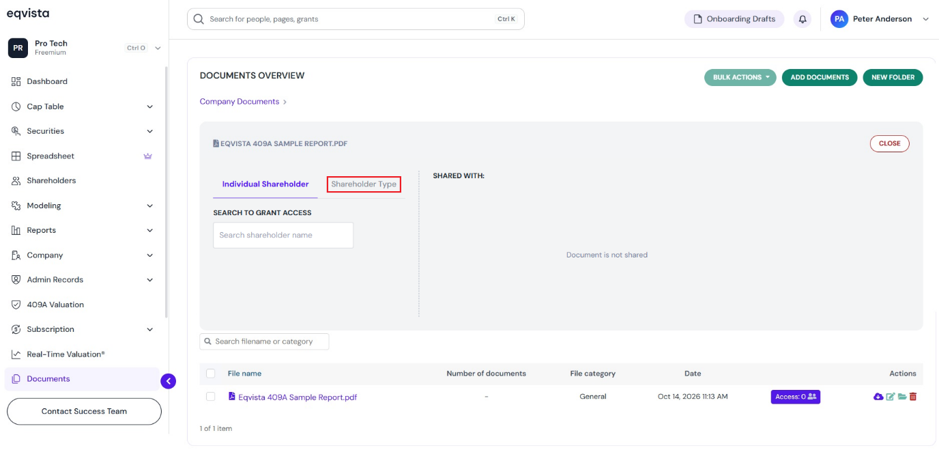Click the download cloud icon for Eqvista report

(878, 397)
